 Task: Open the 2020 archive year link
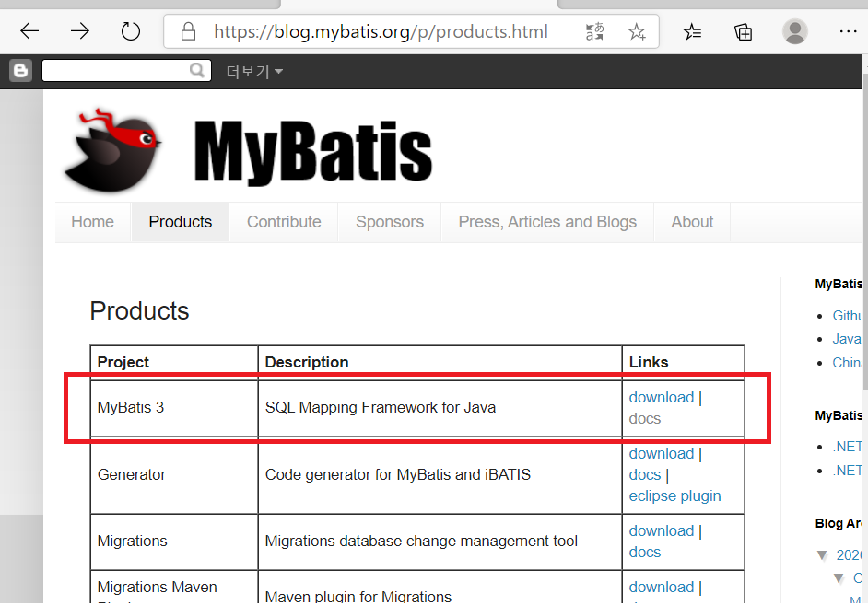[849, 555]
